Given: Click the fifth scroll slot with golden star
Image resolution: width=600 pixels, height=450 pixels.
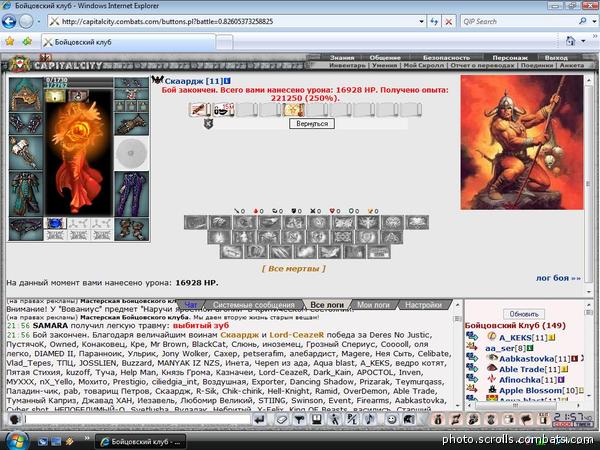Looking at the screenshot, I should coord(294,110).
